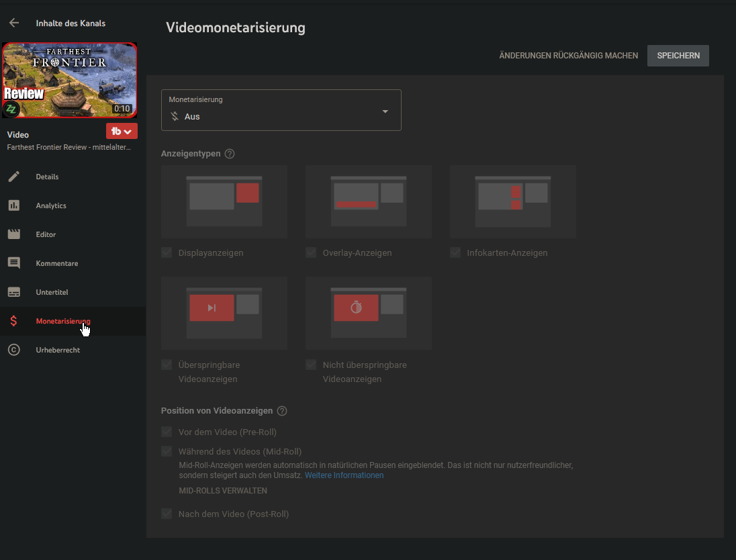Screen dimensions: 736x560
Task: Toggle the Displayanzeigen checkbox
Action: 167,253
